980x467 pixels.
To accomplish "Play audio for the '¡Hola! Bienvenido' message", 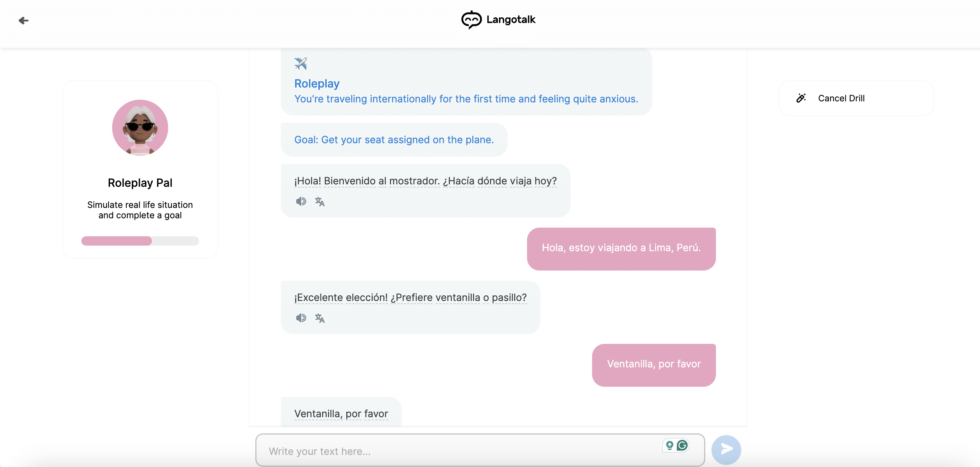I will (301, 202).
